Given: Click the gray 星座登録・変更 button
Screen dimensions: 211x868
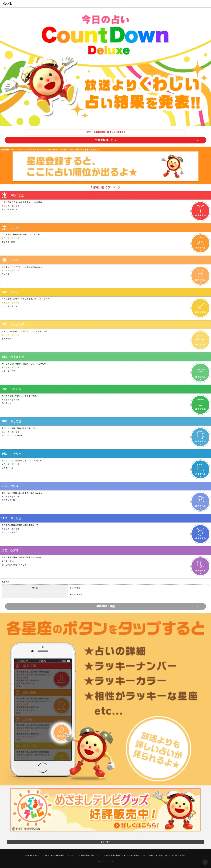Looking at the screenshot, I should coord(105,606).
